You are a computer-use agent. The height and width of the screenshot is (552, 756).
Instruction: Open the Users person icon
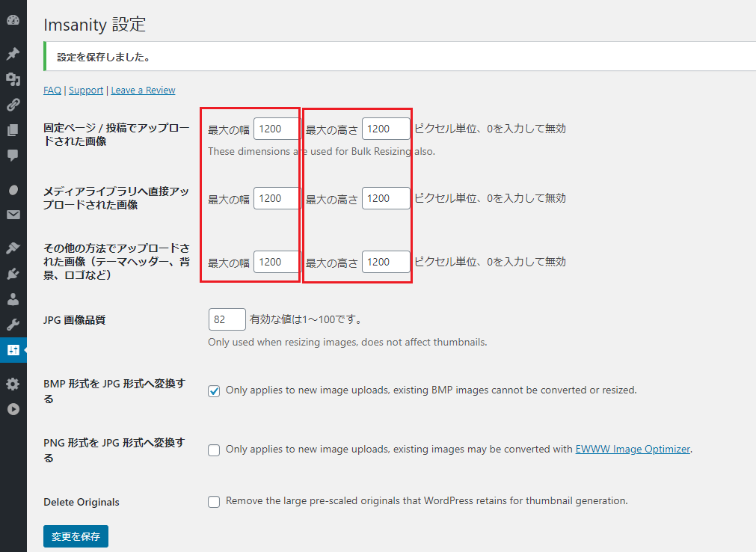click(x=13, y=299)
